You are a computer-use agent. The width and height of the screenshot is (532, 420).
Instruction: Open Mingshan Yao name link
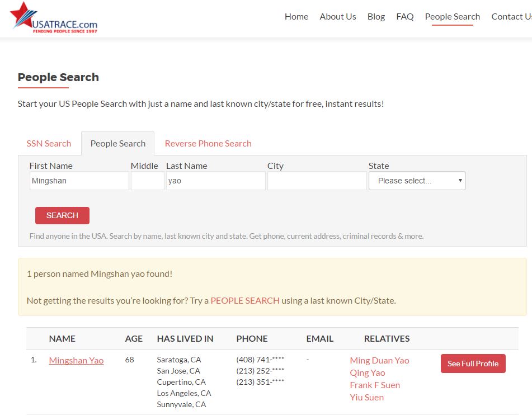(x=76, y=360)
